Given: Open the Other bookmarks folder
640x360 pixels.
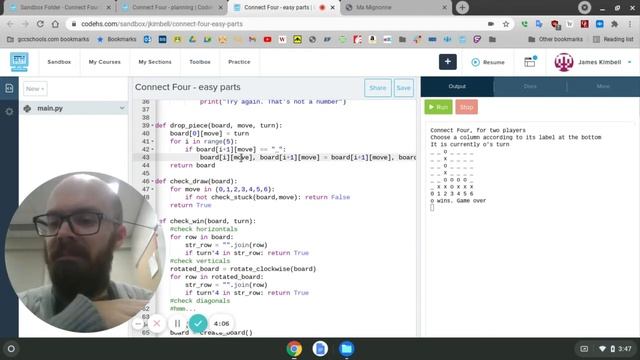Looking at the screenshot, I should 555,40.
